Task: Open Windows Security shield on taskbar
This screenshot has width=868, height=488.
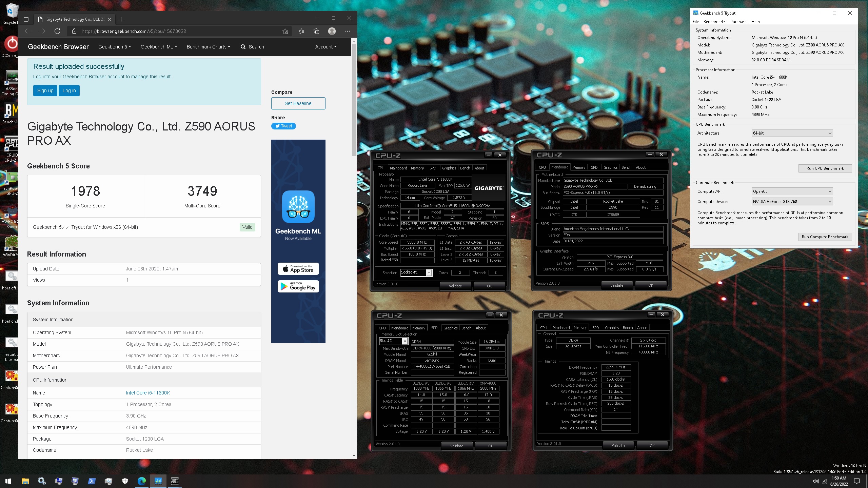Action: (125, 481)
